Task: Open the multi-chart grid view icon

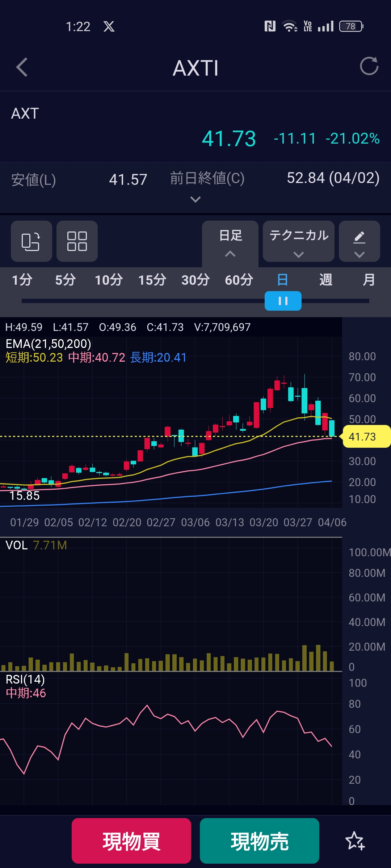Action: pos(77,241)
